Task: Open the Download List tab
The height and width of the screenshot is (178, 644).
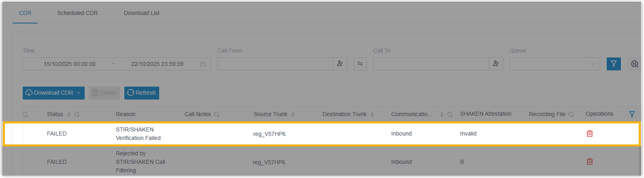Action: [141, 13]
